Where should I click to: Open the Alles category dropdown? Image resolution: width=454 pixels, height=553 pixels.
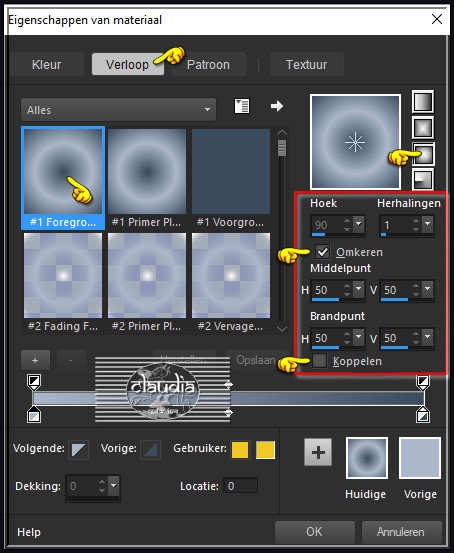click(x=119, y=110)
